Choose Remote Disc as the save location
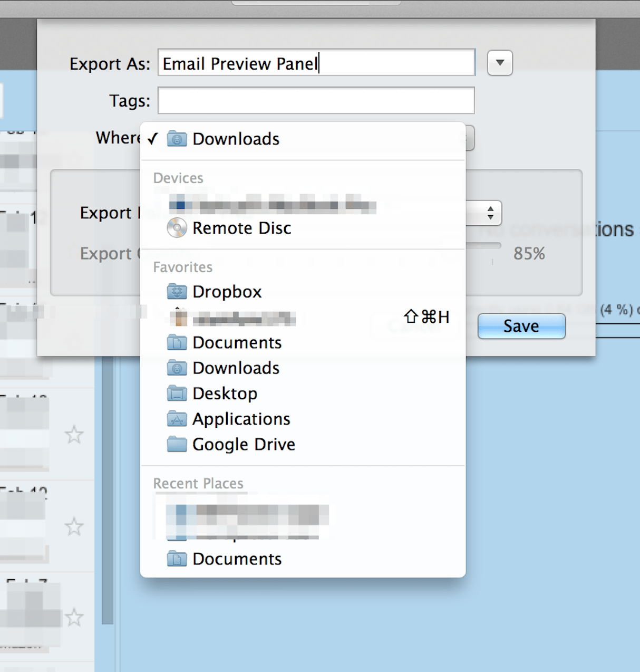This screenshot has width=640, height=672. 241,228
